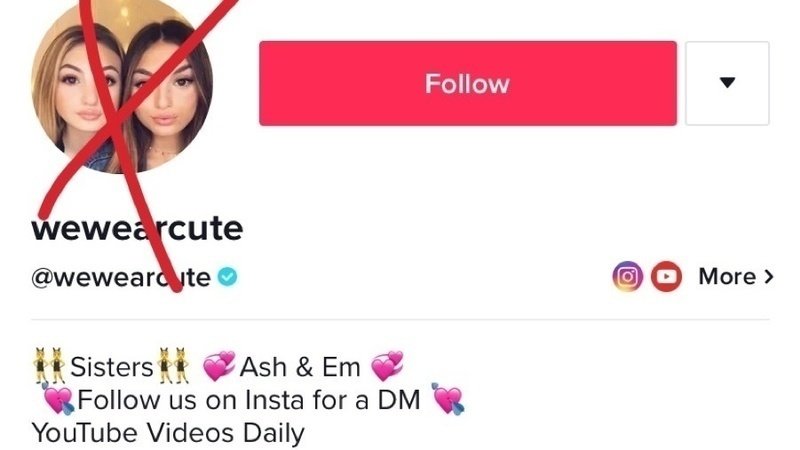The height and width of the screenshot is (450, 800).
Task: Select the bold wewearcute display name
Action: (137, 228)
